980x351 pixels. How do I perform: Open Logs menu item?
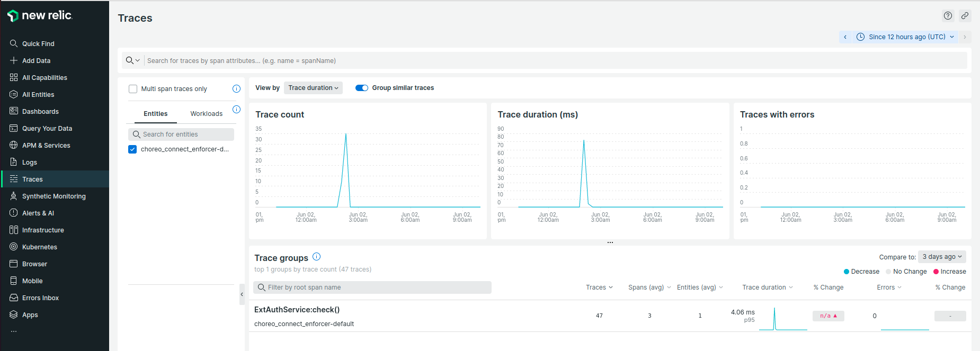[55, 162]
